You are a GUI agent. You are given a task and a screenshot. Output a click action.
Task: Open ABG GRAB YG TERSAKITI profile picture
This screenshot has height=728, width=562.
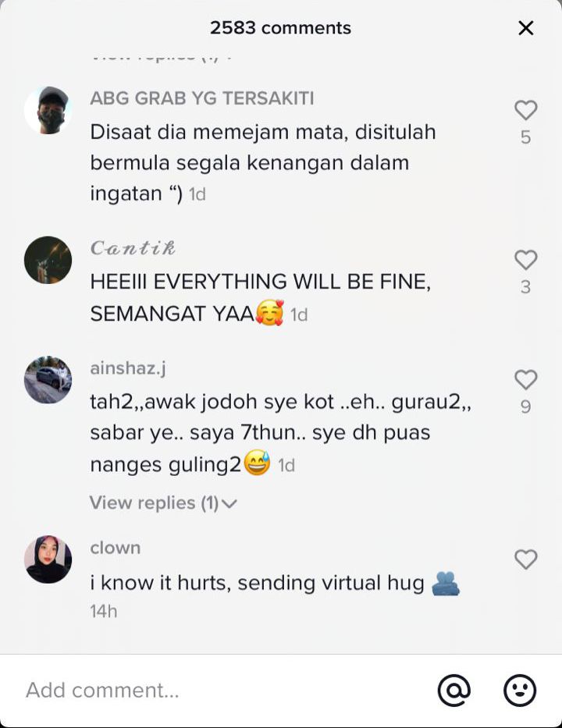pos(48,110)
